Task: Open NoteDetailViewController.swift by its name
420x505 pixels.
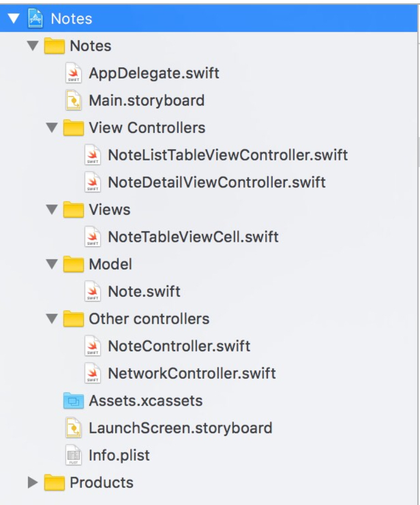Action: (217, 182)
